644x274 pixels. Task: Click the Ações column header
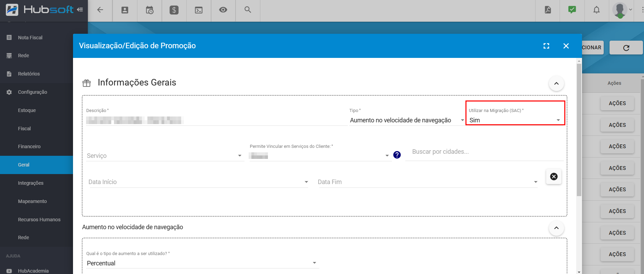click(614, 83)
